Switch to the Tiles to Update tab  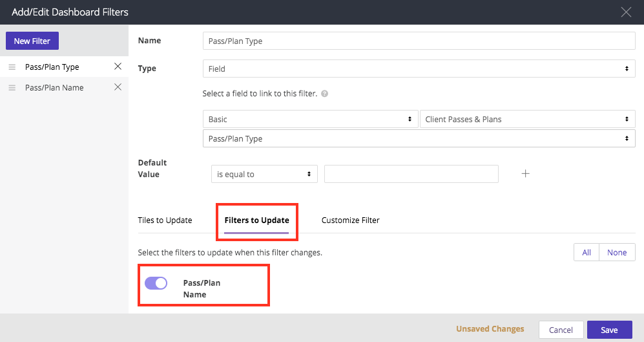coord(165,220)
